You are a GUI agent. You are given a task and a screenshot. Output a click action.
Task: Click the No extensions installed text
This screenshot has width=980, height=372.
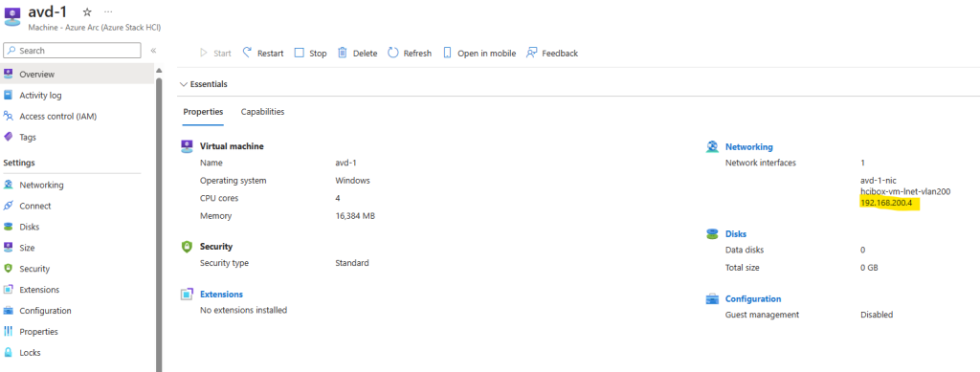tap(243, 310)
